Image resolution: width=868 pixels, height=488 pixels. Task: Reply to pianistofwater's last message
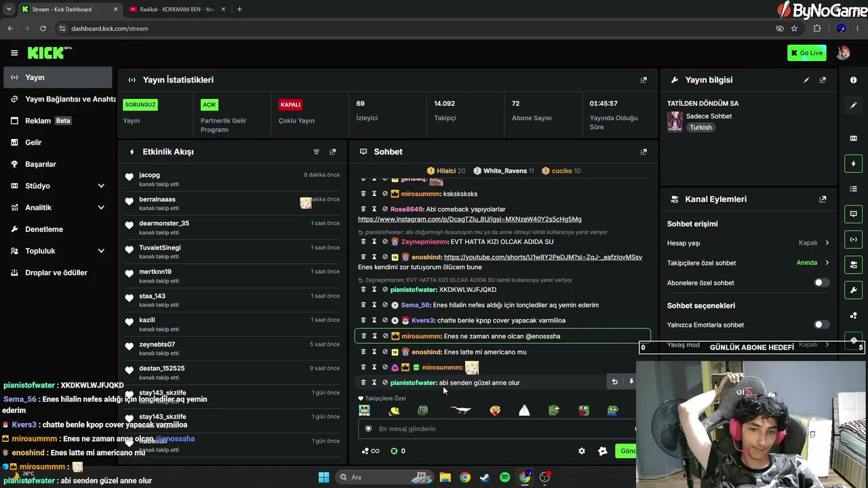point(614,382)
